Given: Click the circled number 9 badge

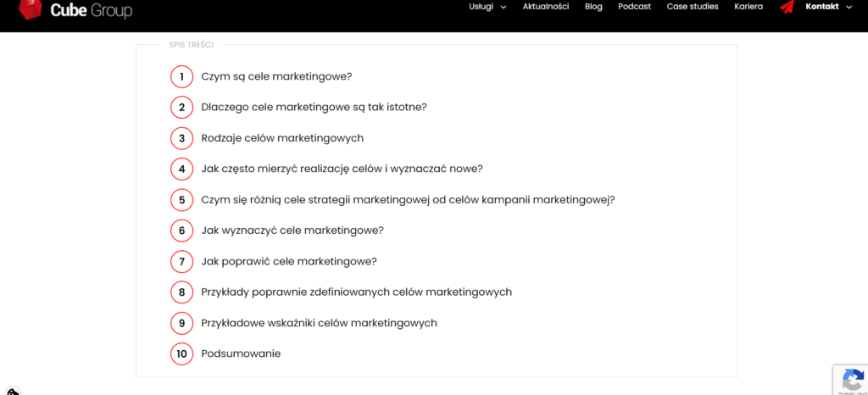Looking at the screenshot, I should (x=181, y=323).
